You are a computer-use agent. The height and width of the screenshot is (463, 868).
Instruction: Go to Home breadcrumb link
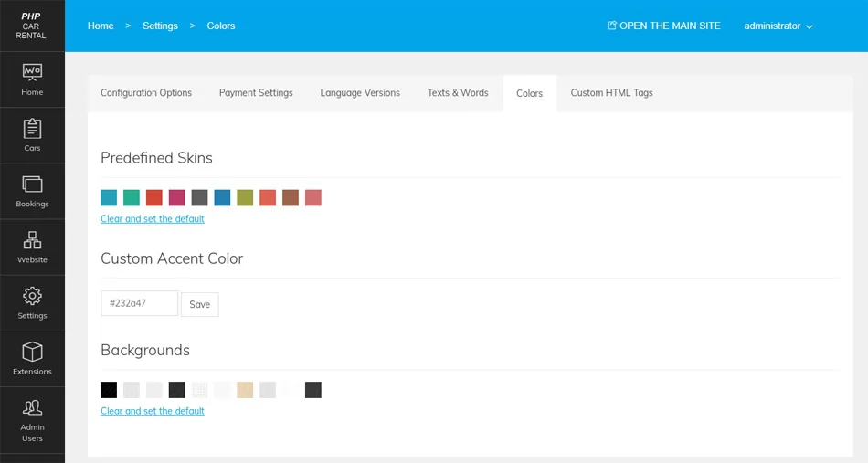point(101,26)
